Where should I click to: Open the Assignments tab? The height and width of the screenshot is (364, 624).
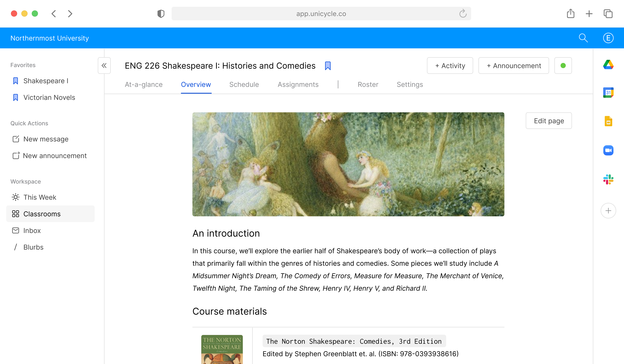[298, 85]
